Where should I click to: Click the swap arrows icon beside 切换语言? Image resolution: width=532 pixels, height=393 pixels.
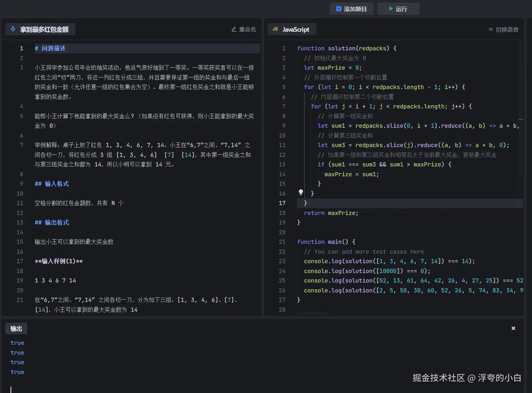coord(491,30)
